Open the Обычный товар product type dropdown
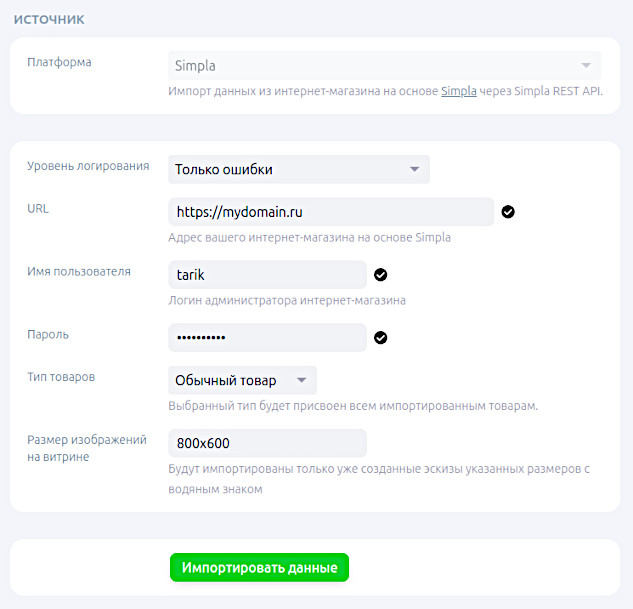 coord(242,380)
